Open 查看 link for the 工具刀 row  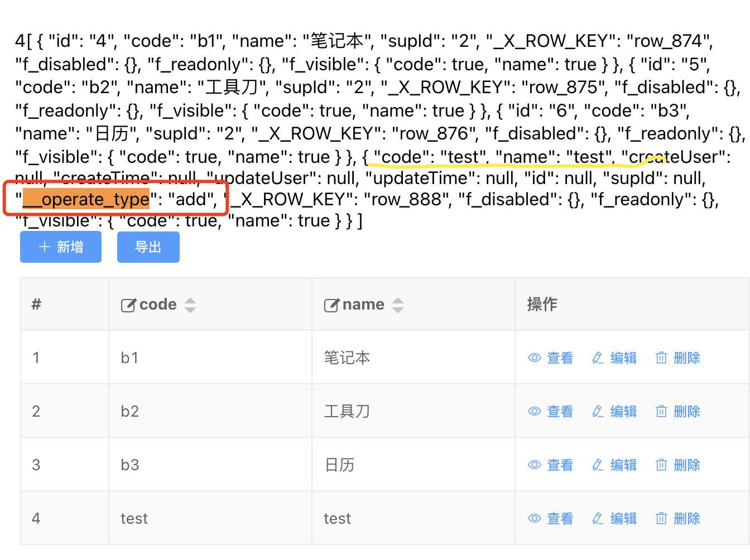[560, 412]
